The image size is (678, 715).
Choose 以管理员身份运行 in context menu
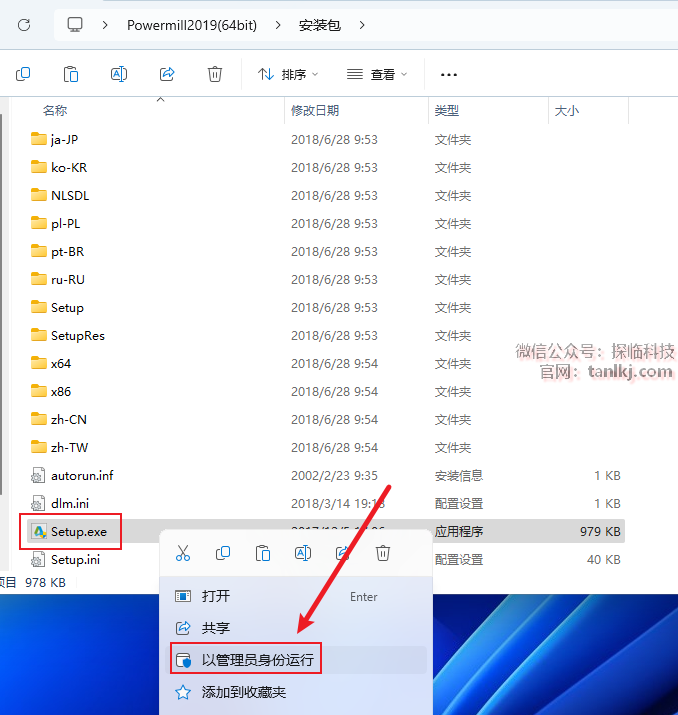(x=296, y=660)
